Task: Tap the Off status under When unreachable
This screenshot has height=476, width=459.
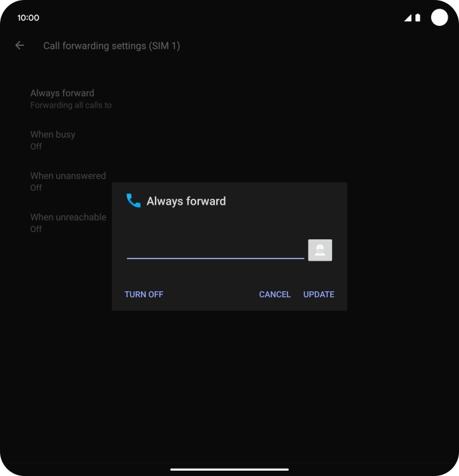Action: tap(36, 229)
